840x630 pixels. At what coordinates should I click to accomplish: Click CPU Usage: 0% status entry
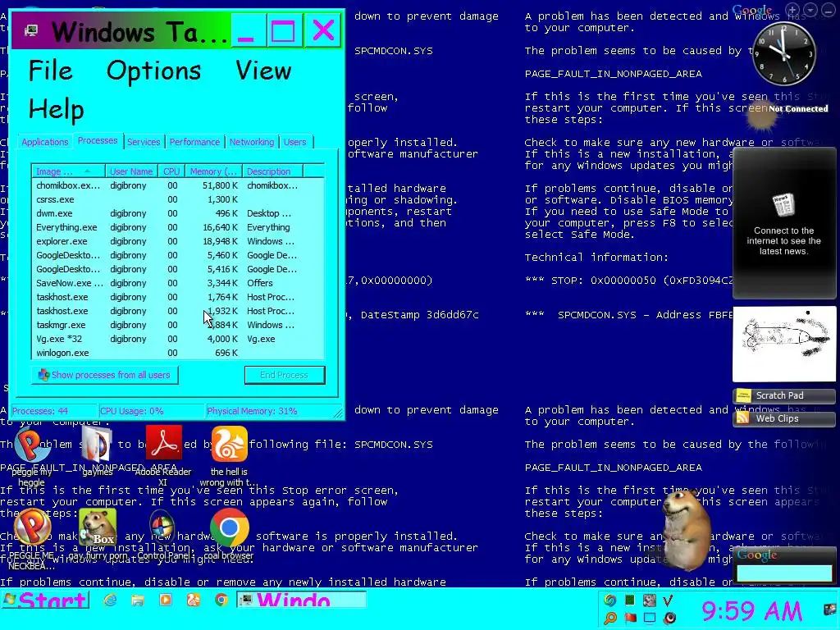pos(132,412)
